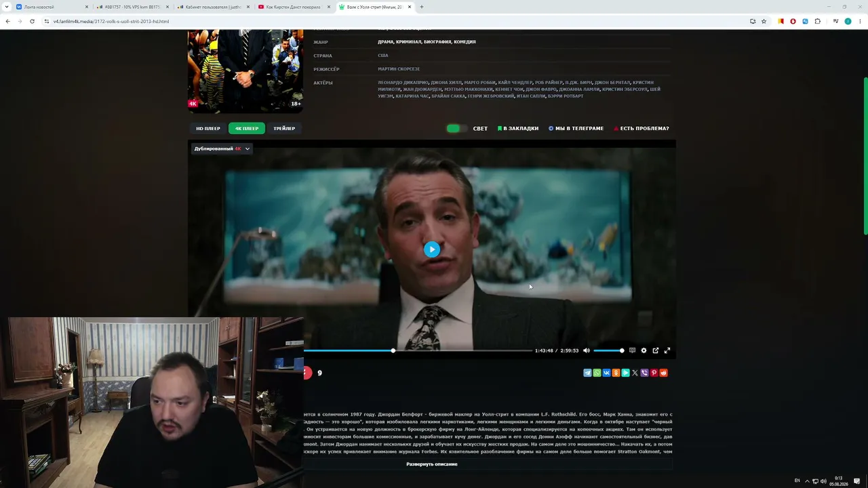868x488 pixels.
Task: Open a new browser tab
Action: tap(422, 7)
